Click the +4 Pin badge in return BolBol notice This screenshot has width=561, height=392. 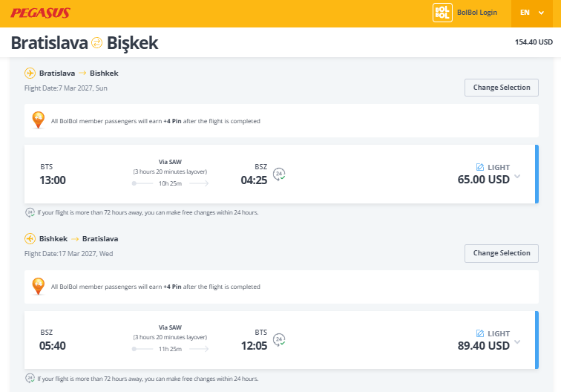39,287
